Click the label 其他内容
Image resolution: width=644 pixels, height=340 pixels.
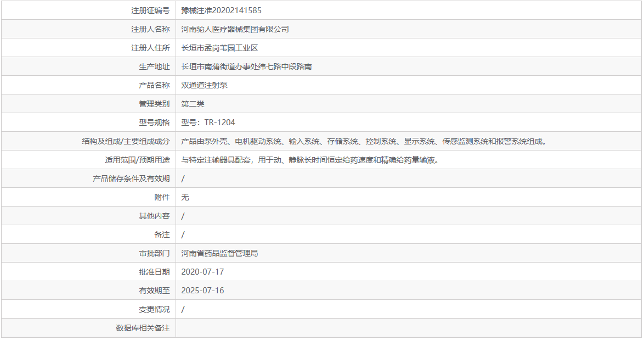(154, 216)
